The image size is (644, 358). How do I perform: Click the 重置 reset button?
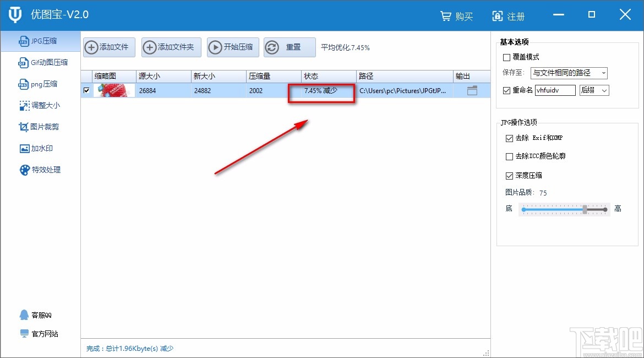pyautogui.click(x=290, y=47)
